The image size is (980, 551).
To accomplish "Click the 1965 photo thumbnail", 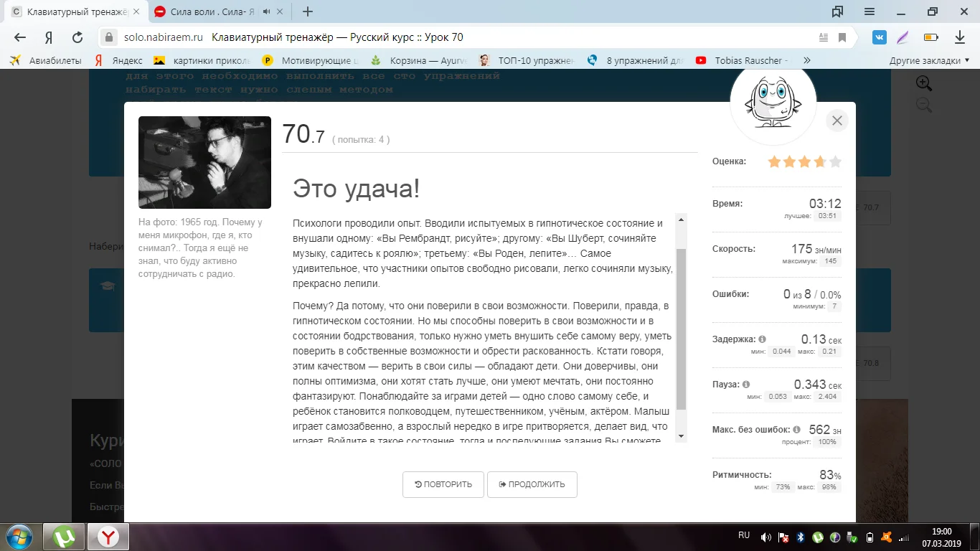I will pos(204,162).
